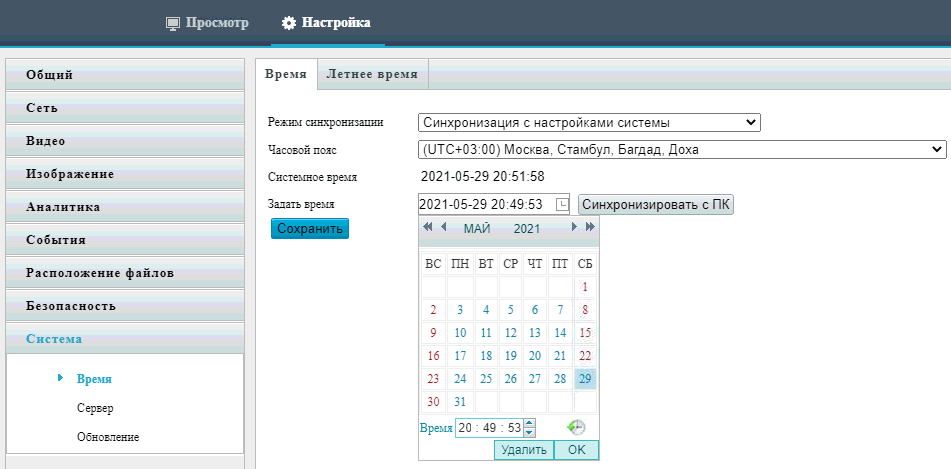
Task: Expand the События sidebar section
Action: tap(125, 240)
